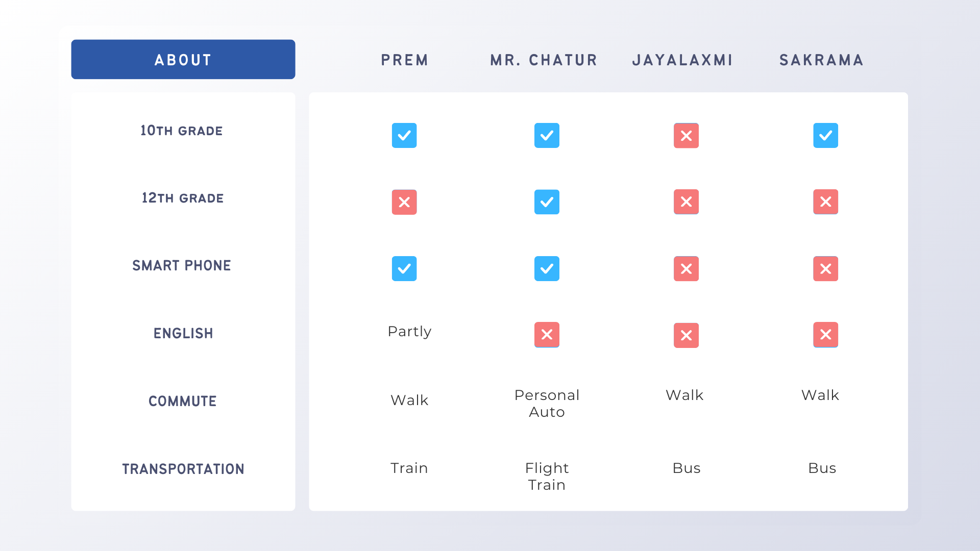Select the SMART PHONE row label
The width and height of the screenshot is (980, 551).
pyautogui.click(x=182, y=265)
